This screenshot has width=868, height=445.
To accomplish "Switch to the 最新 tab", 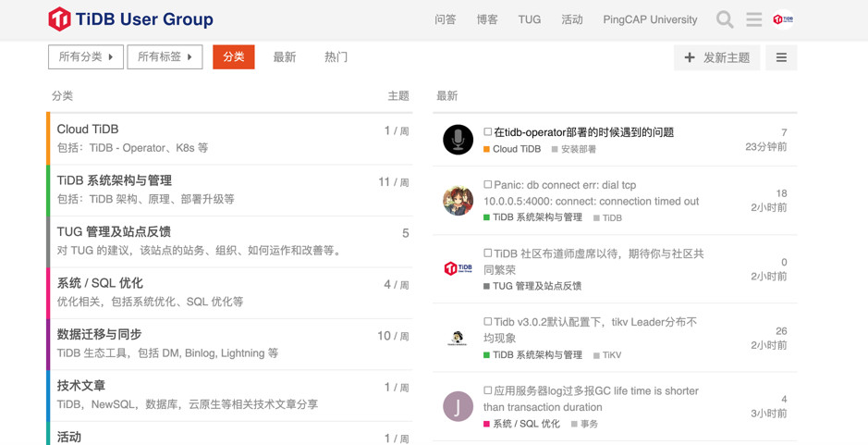I will pos(285,57).
